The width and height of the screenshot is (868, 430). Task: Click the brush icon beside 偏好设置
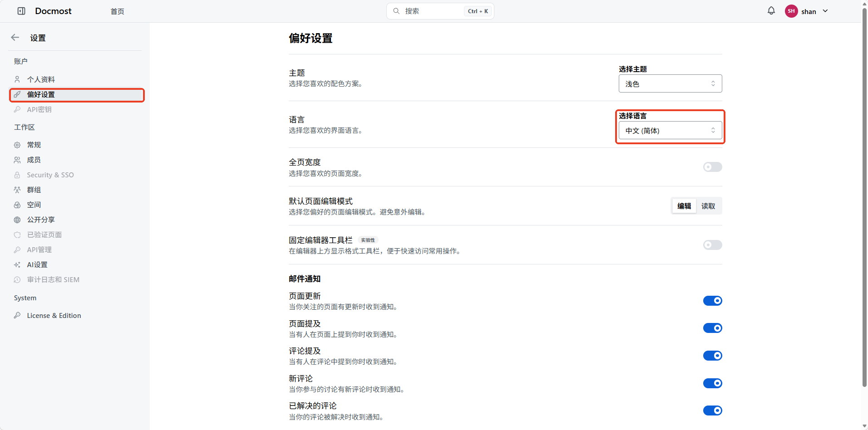click(17, 94)
